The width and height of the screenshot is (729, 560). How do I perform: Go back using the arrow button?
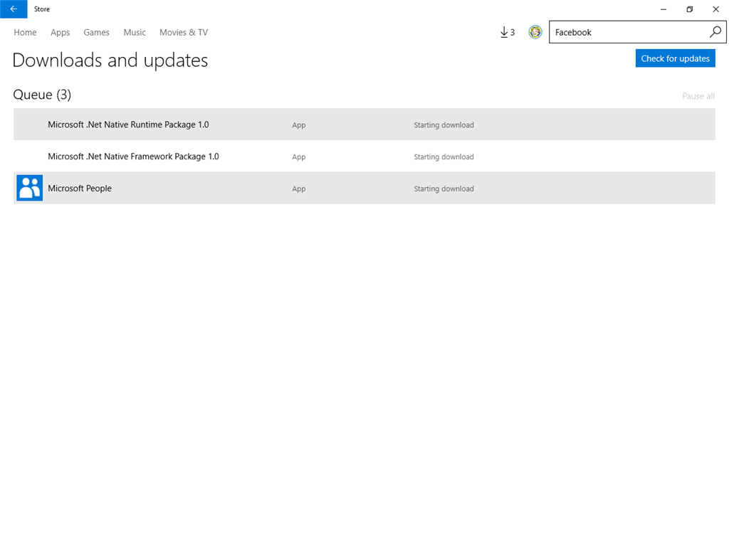point(14,9)
